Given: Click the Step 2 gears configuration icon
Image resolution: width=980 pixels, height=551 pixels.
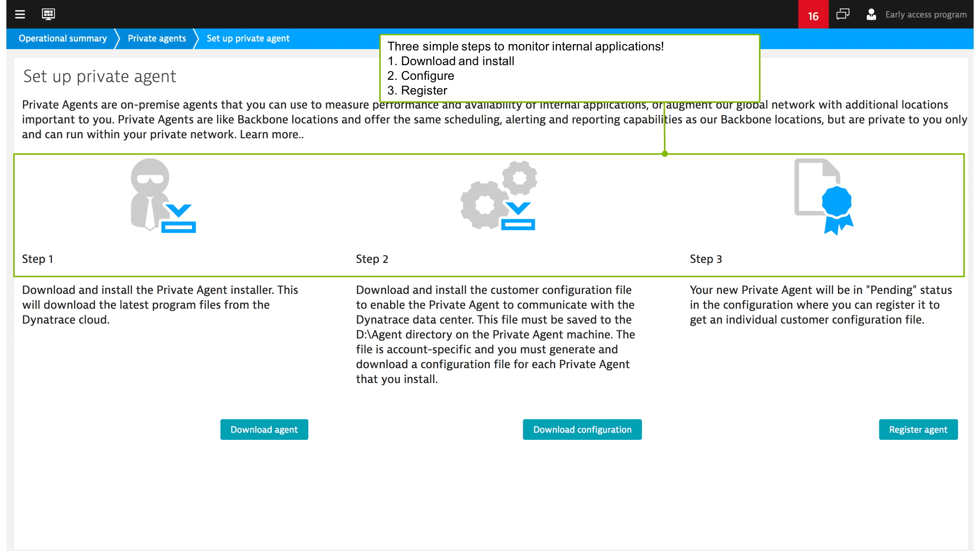Looking at the screenshot, I should [499, 195].
